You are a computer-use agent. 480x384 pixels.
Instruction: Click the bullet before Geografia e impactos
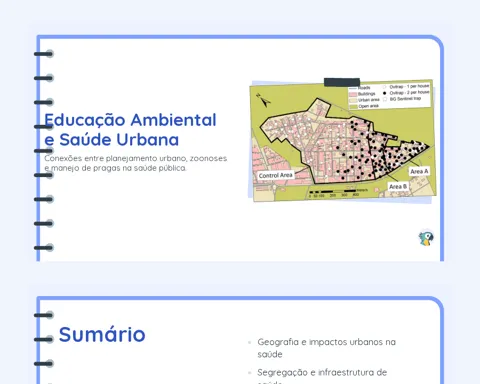click(x=249, y=342)
